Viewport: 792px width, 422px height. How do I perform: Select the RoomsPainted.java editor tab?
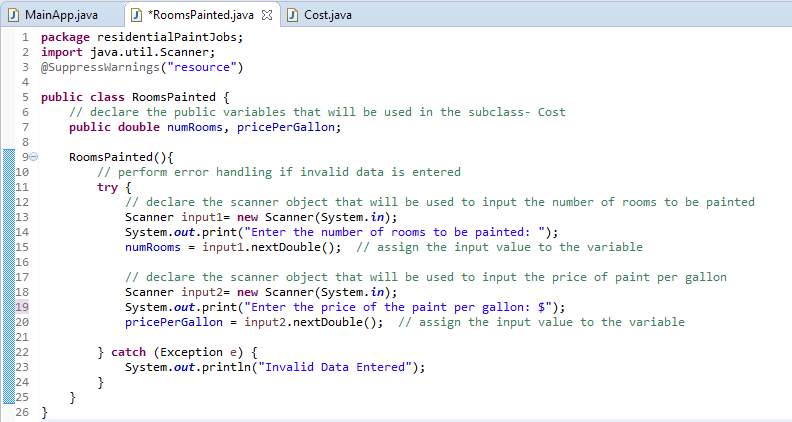click(200, 15)
